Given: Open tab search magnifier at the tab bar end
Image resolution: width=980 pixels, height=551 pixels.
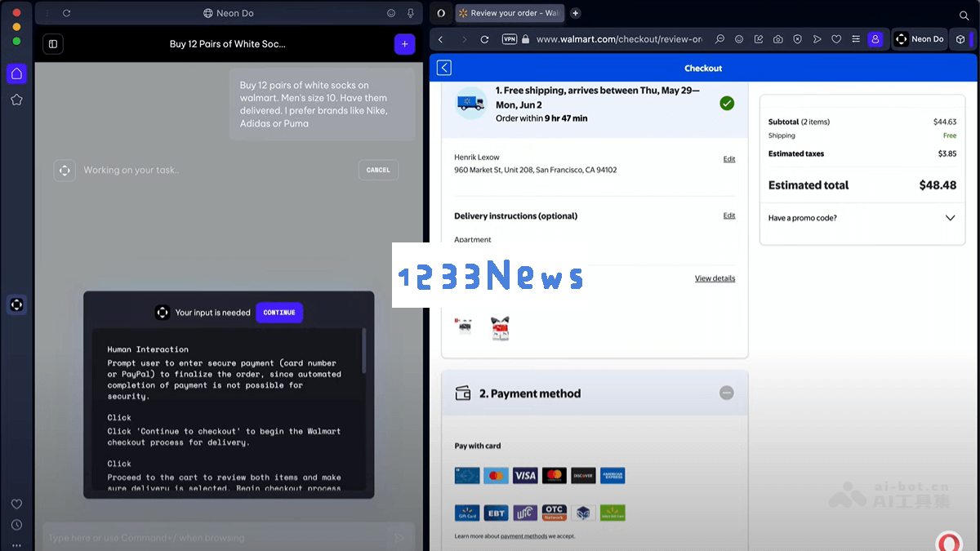Looking at the screenshot, I should [964, 15].
